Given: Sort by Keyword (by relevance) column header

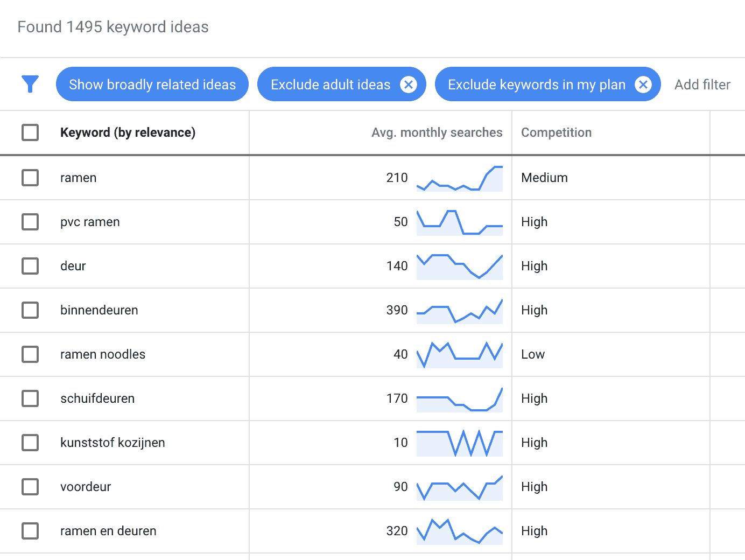Looking at the screenshot, I should pos(128,132).
